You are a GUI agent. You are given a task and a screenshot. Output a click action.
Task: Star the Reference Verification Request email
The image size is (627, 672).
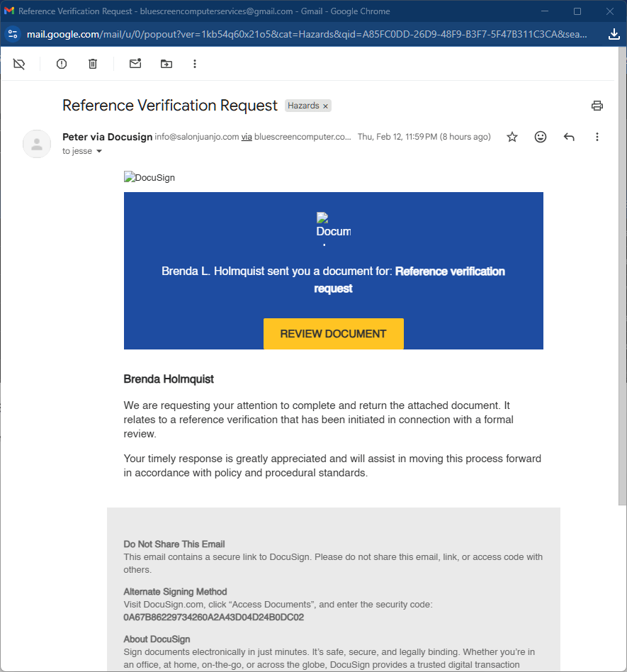point(512,137)
